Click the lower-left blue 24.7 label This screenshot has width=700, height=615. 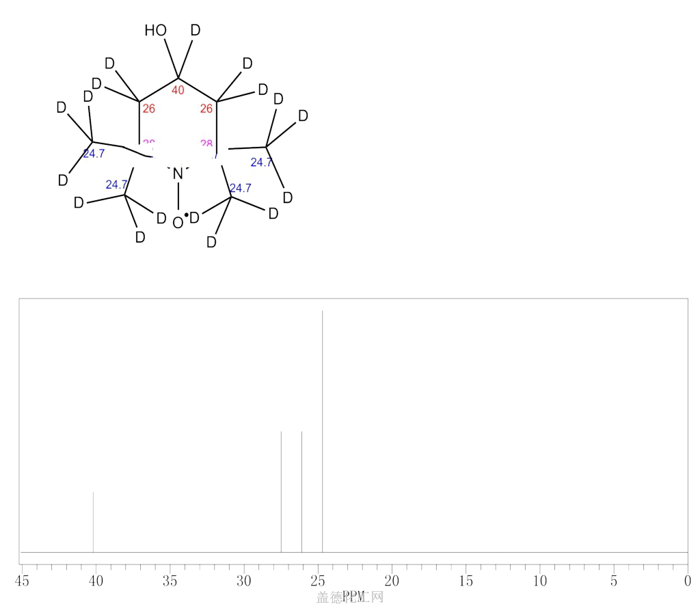116,184
